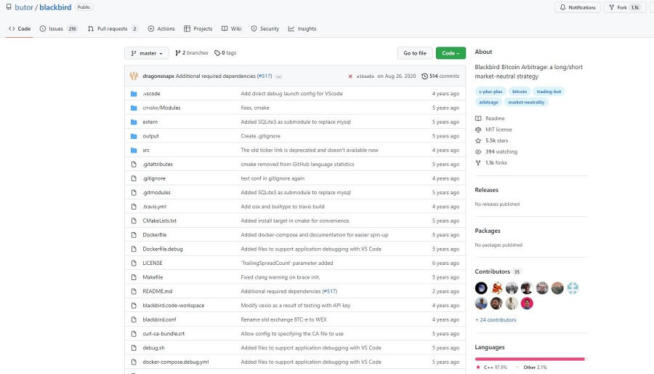Click the Notifications bell icon

563,8
